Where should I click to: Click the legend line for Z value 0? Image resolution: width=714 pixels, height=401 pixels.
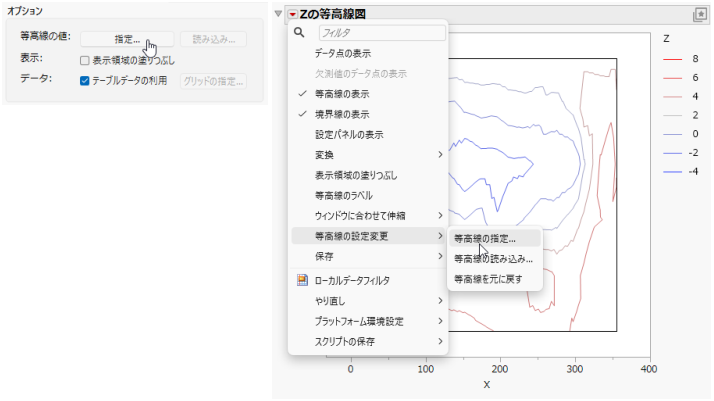point(673,134)
